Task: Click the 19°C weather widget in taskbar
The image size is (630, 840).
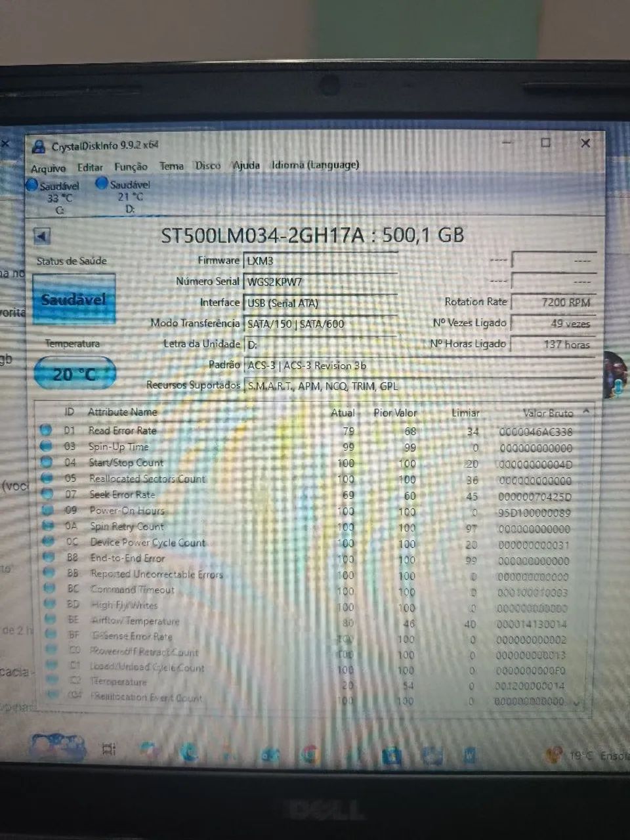Action: [587, 755]
